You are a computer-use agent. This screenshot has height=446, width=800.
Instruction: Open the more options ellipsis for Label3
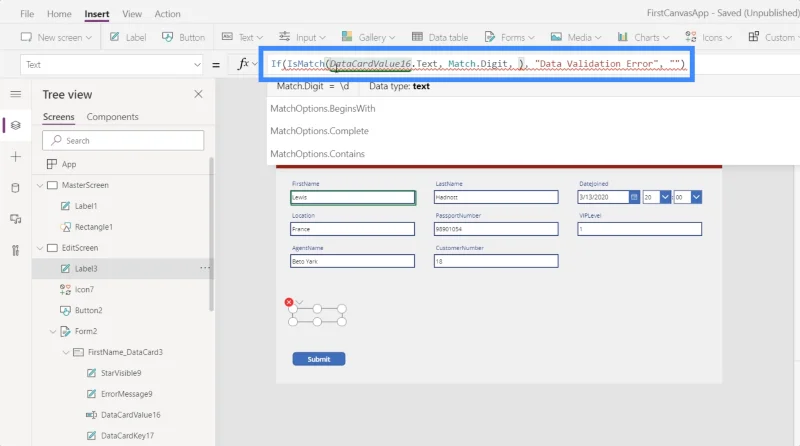(x=205, y=268)
